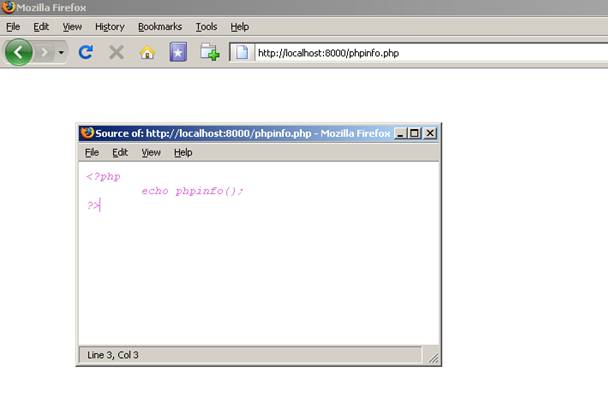The height and width of the screenshot is (399, 608).
Task: Click the Source window resize grip
Action: [433, 358]
